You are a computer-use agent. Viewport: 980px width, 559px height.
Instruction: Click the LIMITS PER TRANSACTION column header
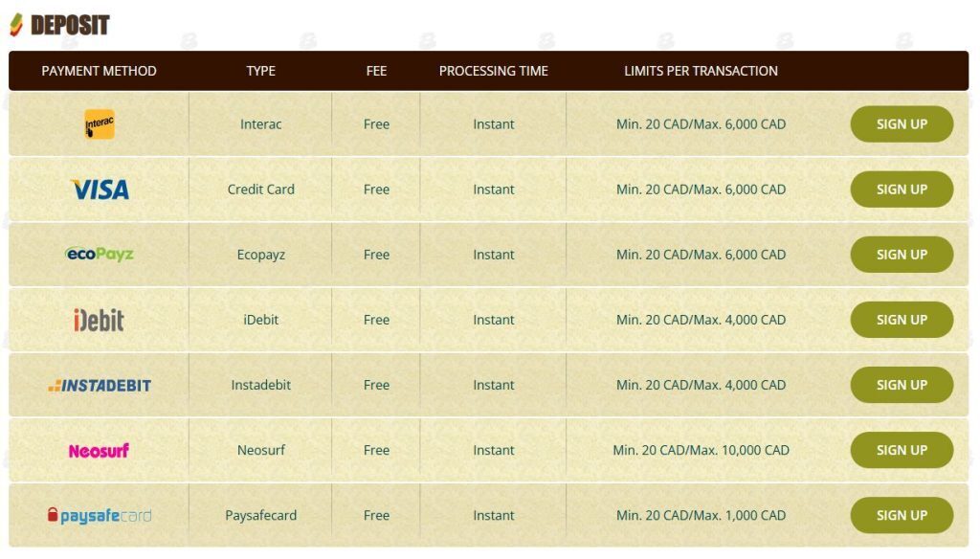(x=701, y=71)
